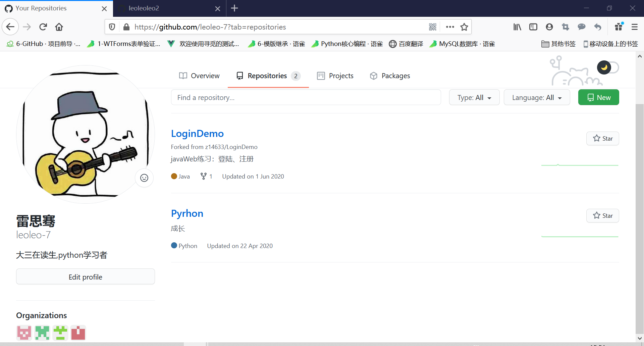Open the browser home page
The image size is (644, 346).
59,27
